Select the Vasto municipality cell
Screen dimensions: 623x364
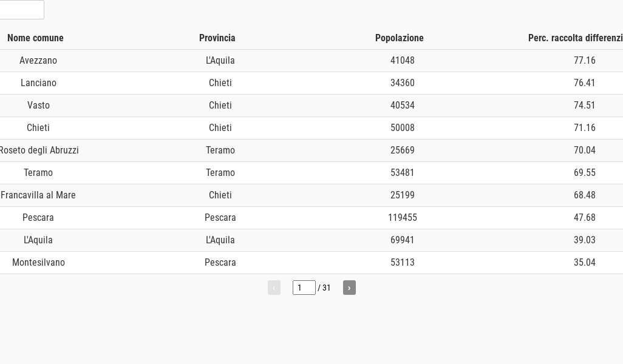click(38, 106)
